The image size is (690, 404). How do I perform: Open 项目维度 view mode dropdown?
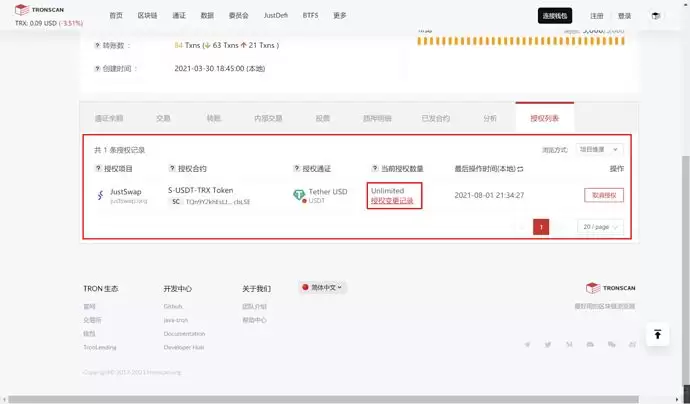pyautogui.click(x=599, y=150)
